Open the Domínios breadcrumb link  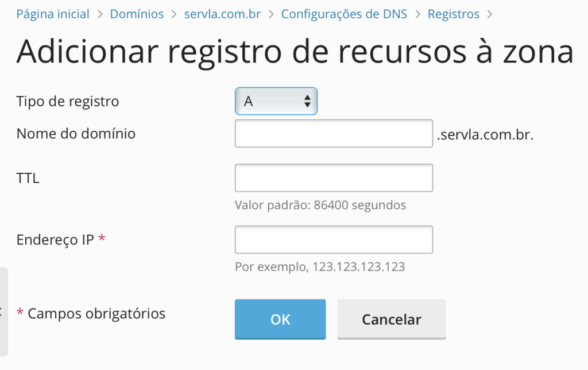click(x=137, y=14)
